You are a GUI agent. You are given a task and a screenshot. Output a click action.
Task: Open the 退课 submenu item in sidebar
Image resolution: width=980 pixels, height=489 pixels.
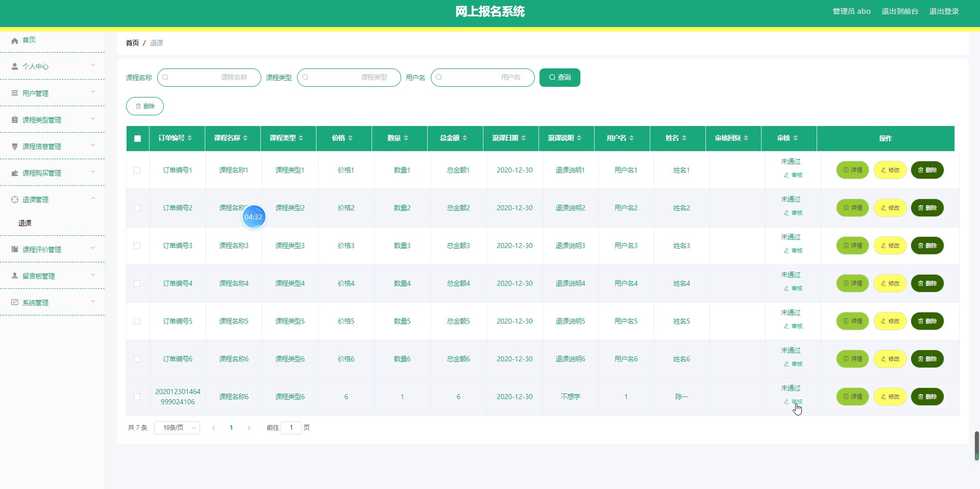25,223
